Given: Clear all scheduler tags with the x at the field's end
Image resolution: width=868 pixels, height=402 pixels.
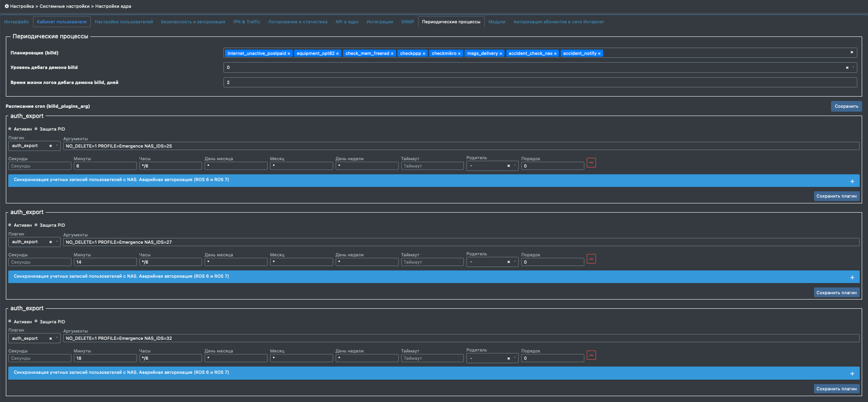Looking at the screenshot, I should pos(851,52).
